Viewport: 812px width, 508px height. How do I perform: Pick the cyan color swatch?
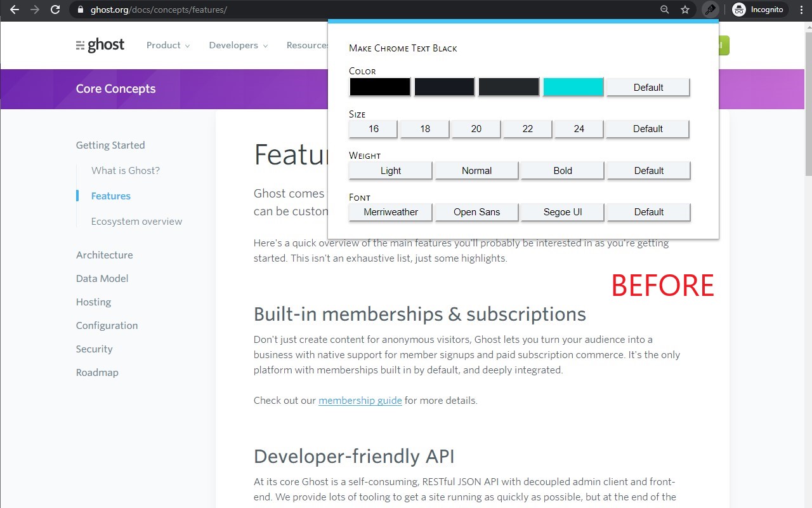(x=573, y=87)
